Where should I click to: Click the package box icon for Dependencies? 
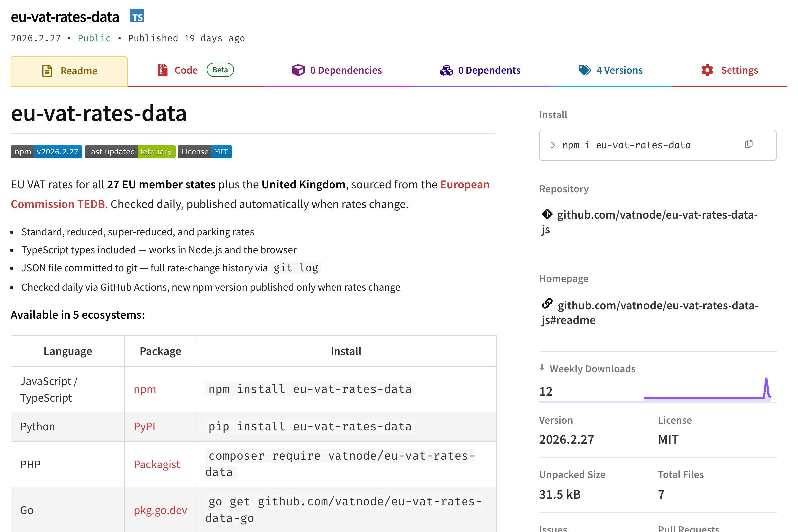point(298,70)
